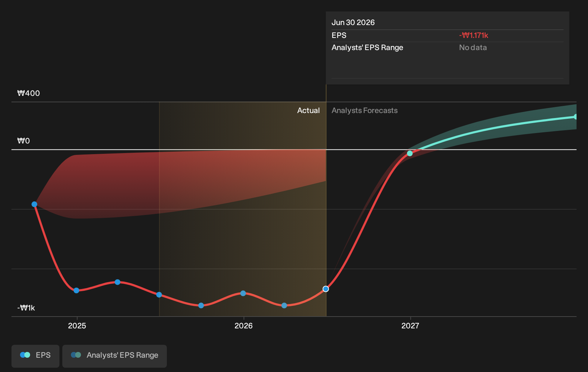
Task: Click the 2025 x-axis label
Action: click(x=77, y=325)
